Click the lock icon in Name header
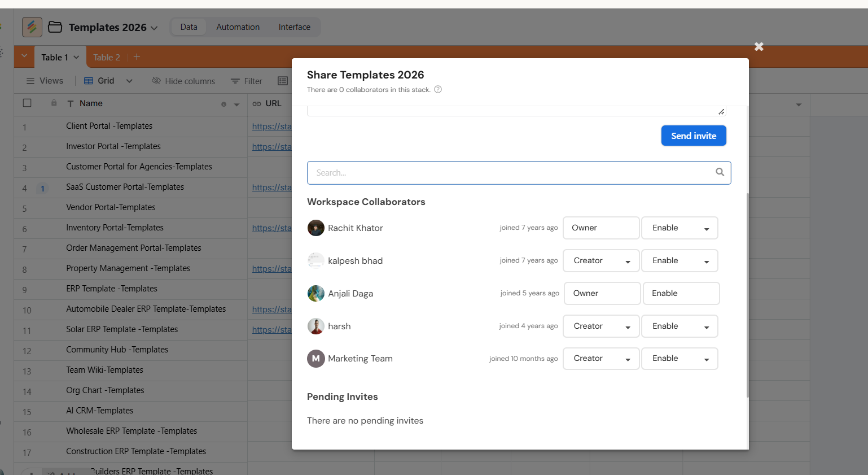 pos(54,103)
